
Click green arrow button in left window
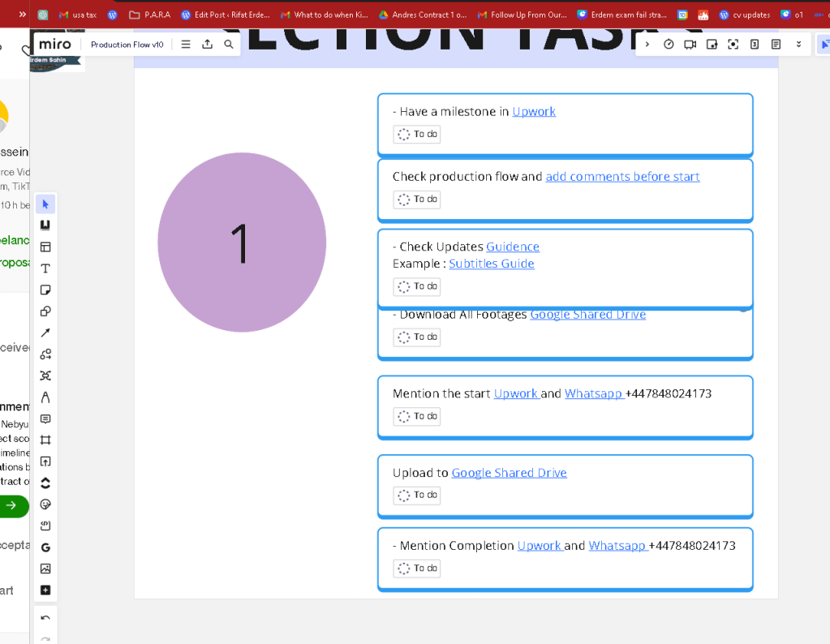pyautogui.click(x=13, y=506)
